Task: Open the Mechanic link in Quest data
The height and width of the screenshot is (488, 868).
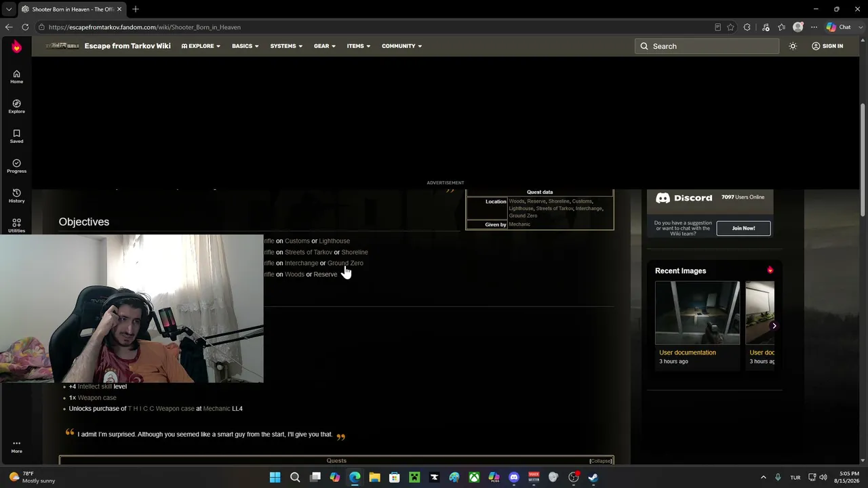Action: (519, 224)
